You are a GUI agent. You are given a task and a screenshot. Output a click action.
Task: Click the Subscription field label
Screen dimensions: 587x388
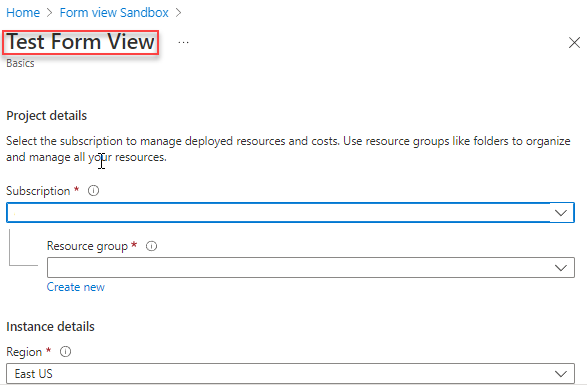click(38, 191)
